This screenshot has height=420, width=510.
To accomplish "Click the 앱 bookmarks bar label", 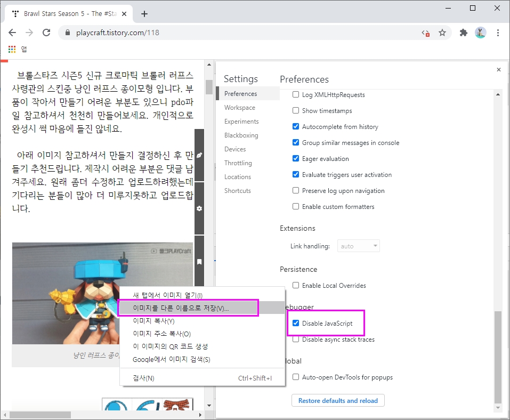I will click(x=24, y=49).
